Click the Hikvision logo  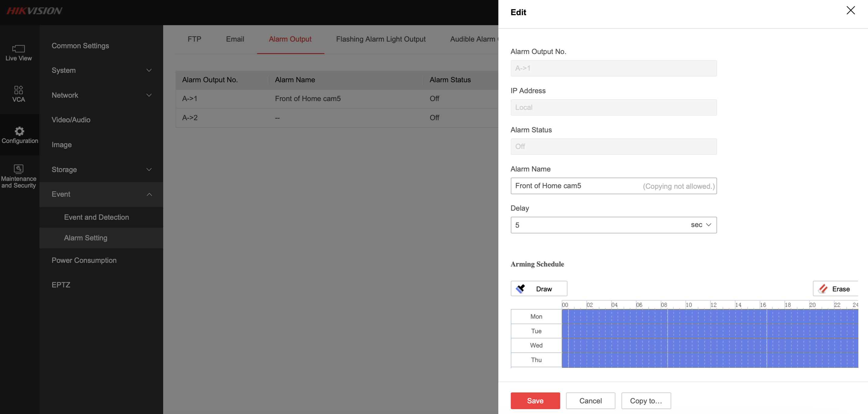pyautogui.click(x=34, y=11)
